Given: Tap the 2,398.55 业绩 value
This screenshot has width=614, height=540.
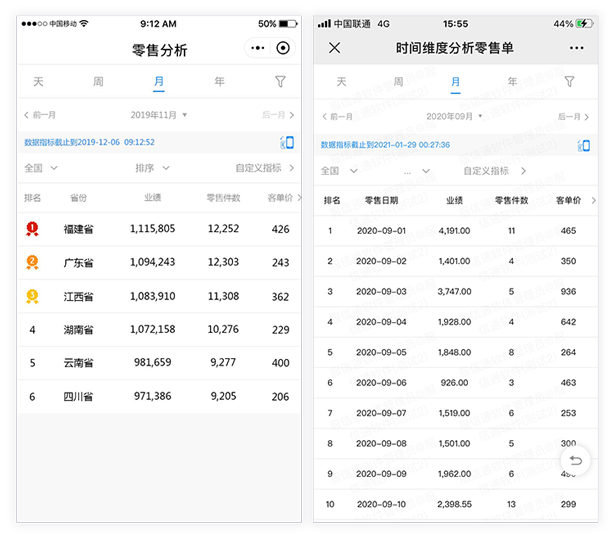Looking at the screenshot, I should 454,504.
